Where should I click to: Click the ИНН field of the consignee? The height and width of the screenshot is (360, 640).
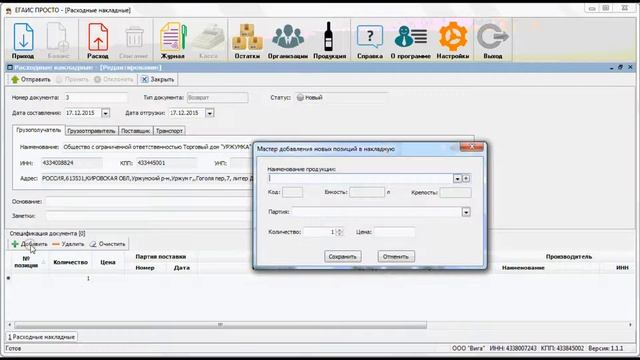coord(71,163)
